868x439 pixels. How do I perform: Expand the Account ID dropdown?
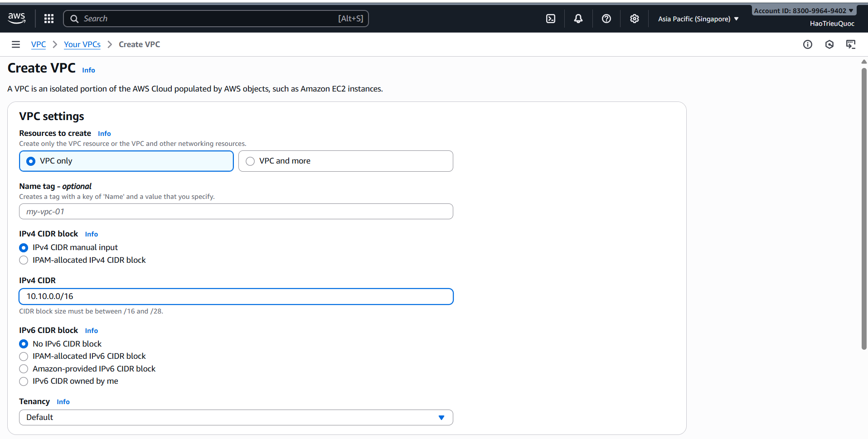804,10
